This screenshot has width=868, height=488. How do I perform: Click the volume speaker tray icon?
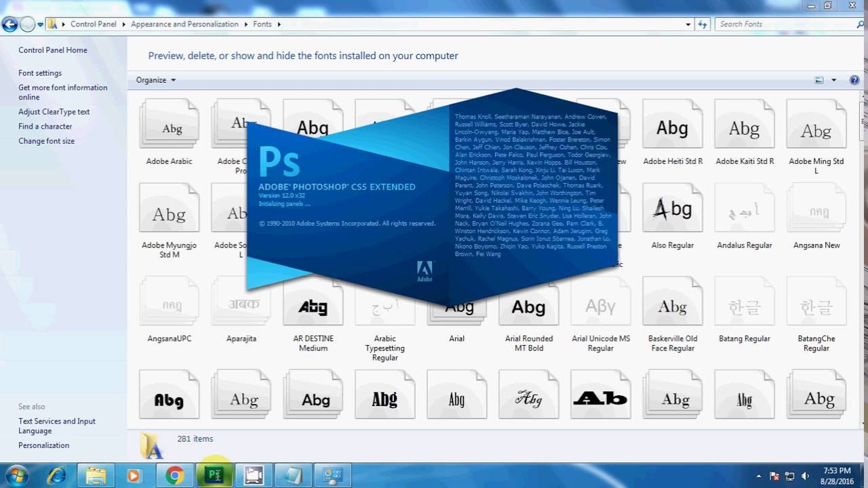click(806, 476)
